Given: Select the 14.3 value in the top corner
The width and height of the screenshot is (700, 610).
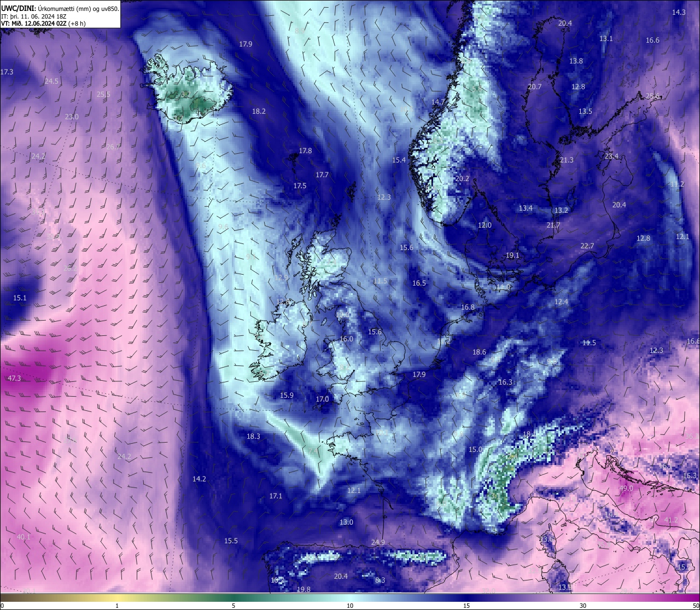Looking at the screenshot, I should click(x=679, y=12).
